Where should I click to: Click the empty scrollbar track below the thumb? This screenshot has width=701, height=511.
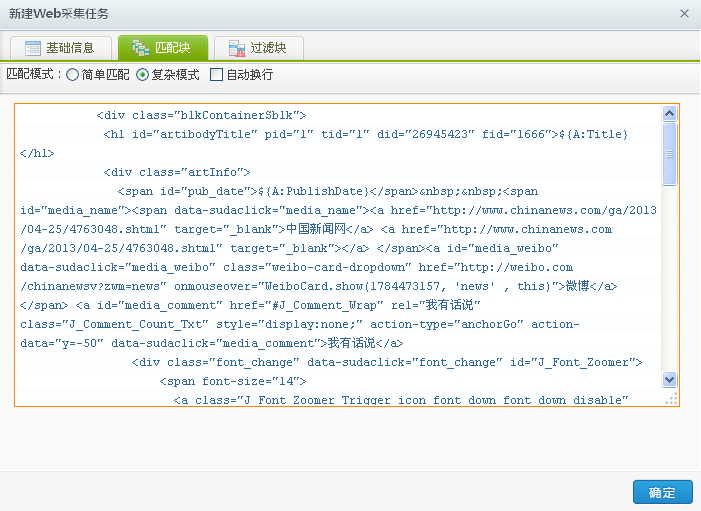[670, 280]
